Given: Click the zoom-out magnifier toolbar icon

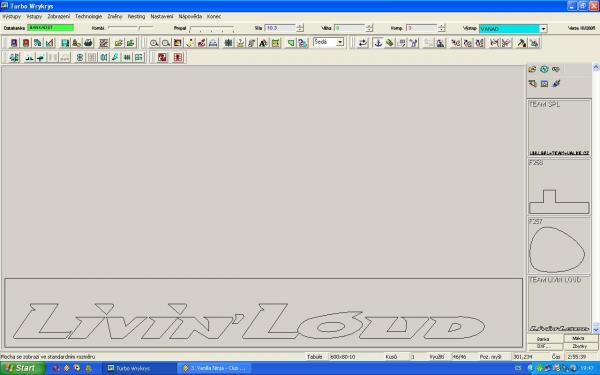Looking at the screenshot, I should [166, 43].
